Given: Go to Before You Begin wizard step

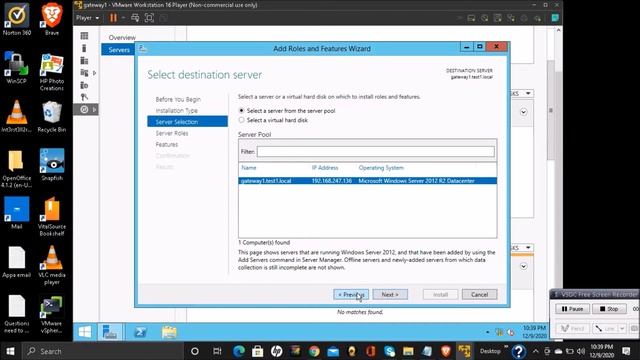Looking at the screenshot, I should point(178,99).
